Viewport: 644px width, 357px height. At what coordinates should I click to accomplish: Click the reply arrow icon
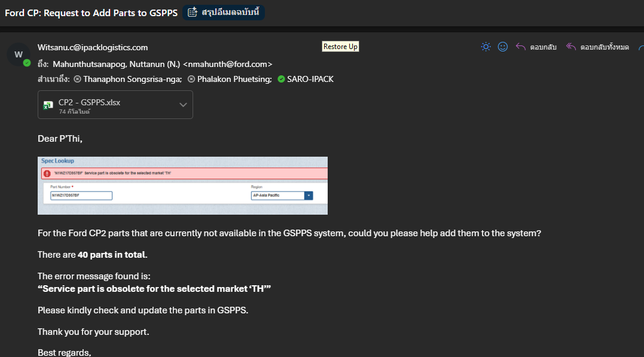pyautogui.click(x=521, y=47)
